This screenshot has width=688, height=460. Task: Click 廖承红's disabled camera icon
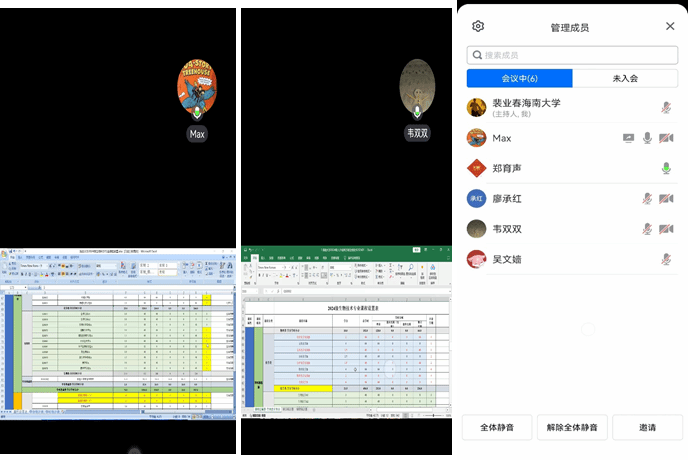(666, 198)
